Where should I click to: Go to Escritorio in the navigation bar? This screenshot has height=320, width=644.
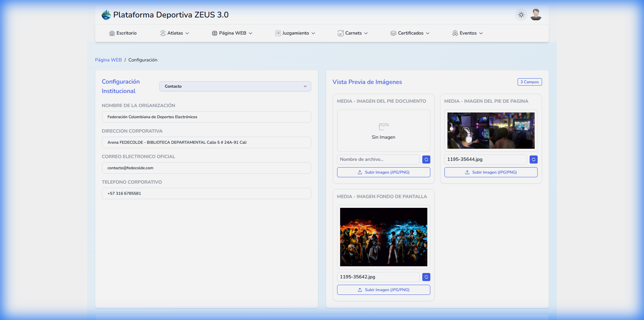[123, 33]
